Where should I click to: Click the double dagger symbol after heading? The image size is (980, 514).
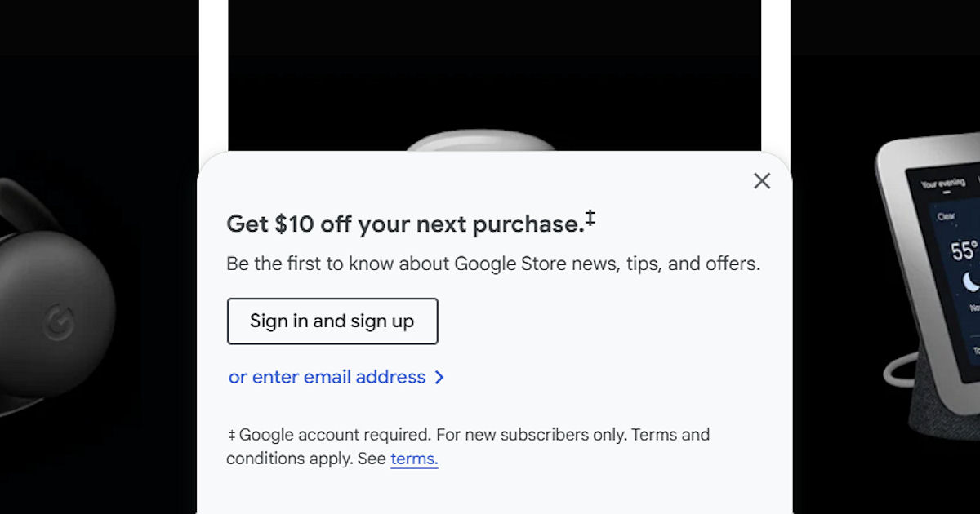coord(590,219)
